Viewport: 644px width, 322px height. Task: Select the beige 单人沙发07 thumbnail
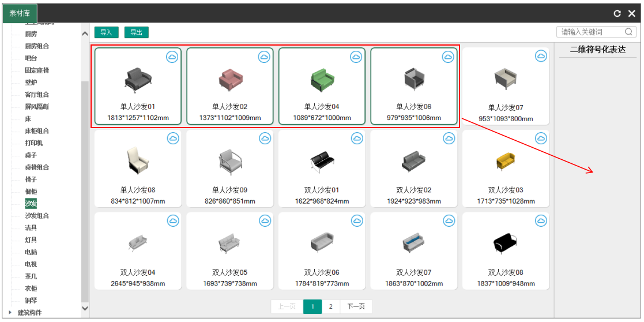click(506, 78)
